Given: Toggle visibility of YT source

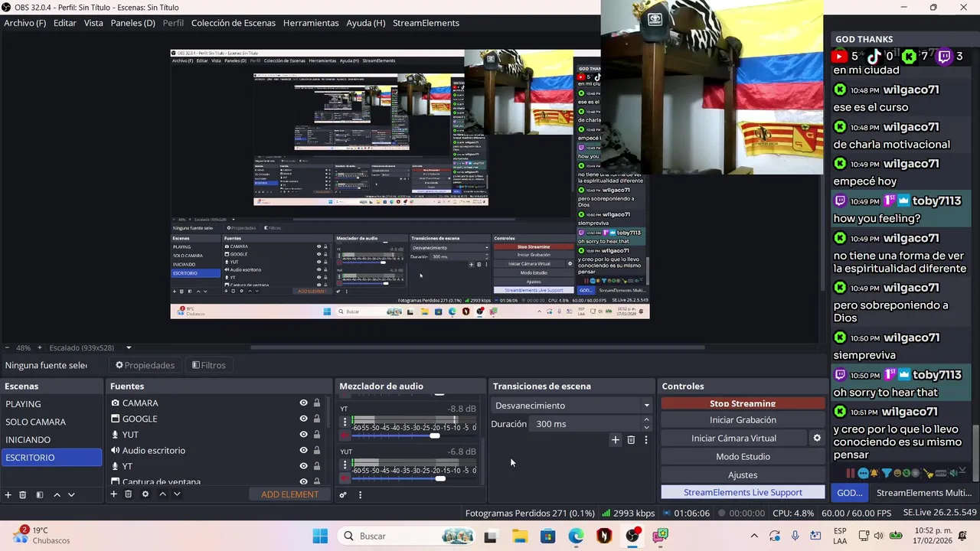Looking at the screenshot, I should 303,466.
